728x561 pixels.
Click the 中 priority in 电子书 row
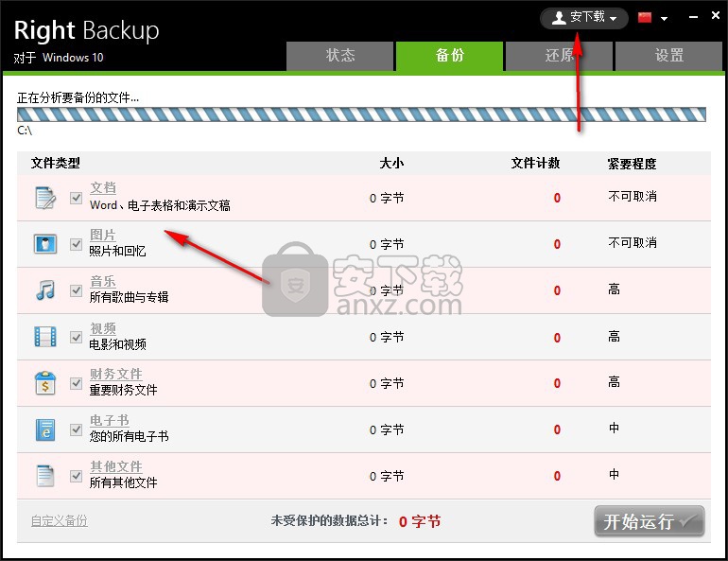click(x=614, y=428)
